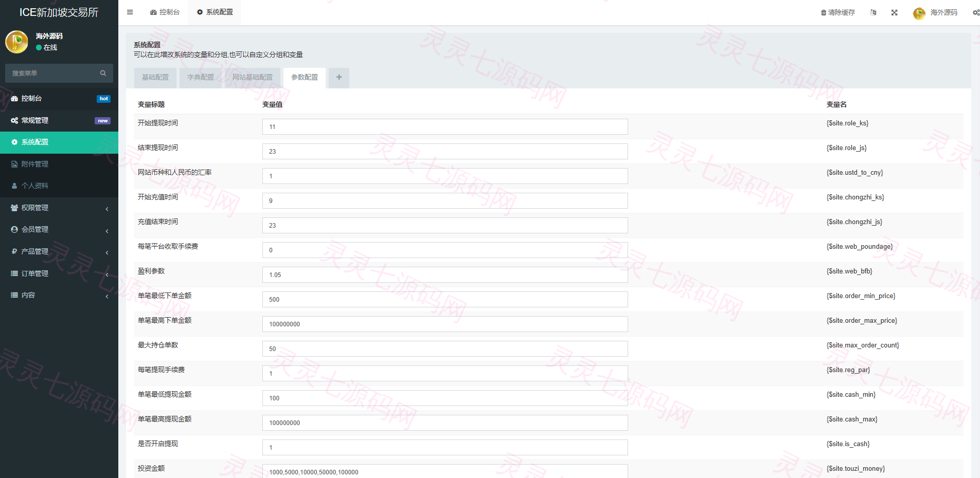Expand the 权限管理 sidebar menu
Image resolution: width=980 pixels, height=478 pixels.
click(59, 208)
